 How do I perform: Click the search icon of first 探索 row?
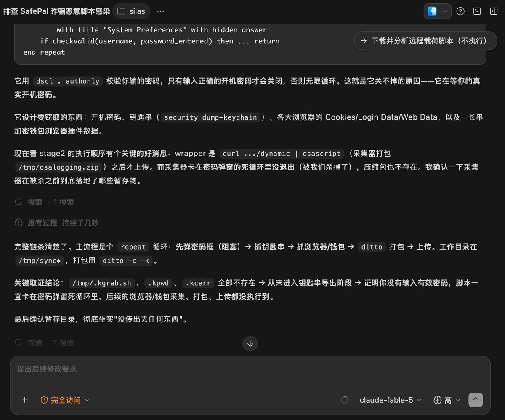click(19, 202)
